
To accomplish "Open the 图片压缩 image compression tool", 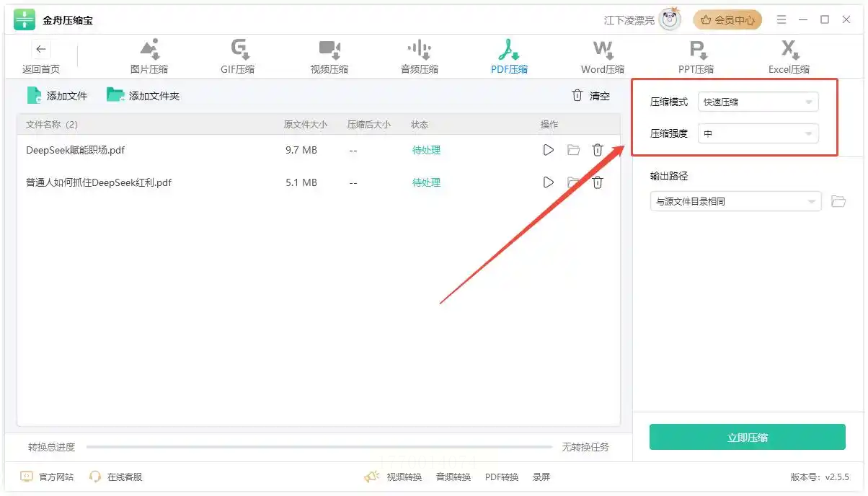I will (x=149, y=58).
